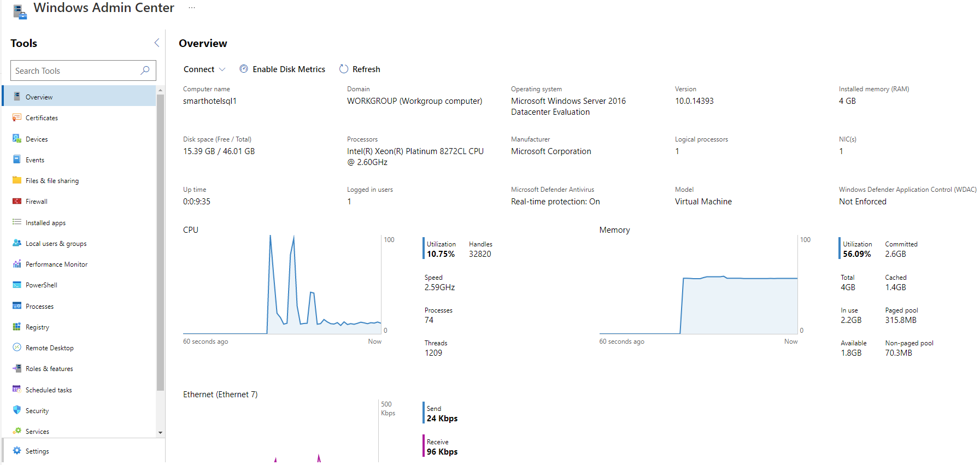Click the Receive 96 Kbps value

pos(442,452)
